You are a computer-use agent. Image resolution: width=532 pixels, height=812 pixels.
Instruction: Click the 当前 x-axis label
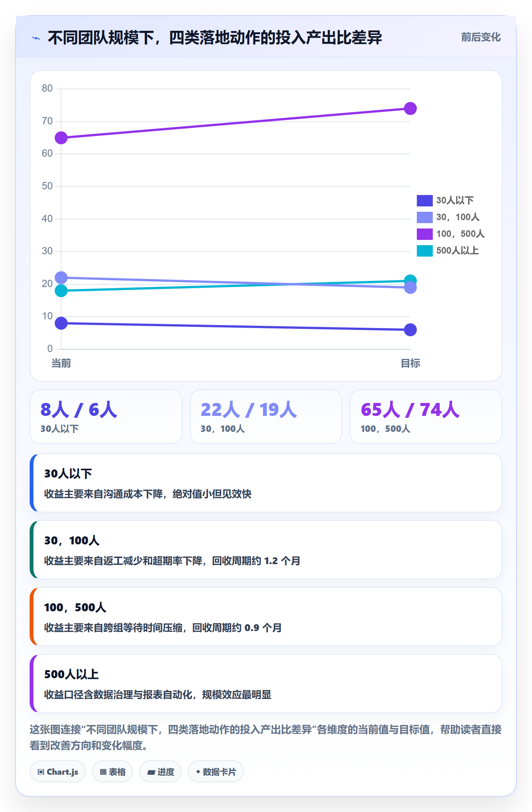(x=61, y=363)
